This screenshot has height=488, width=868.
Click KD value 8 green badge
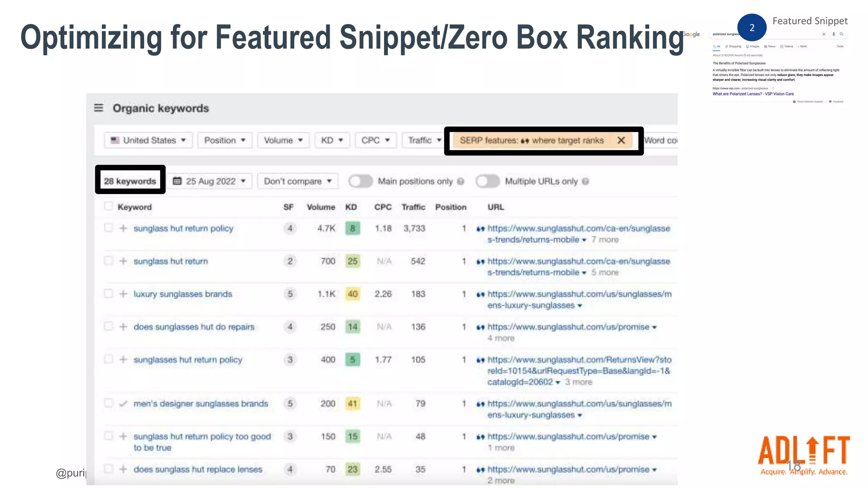352,228
